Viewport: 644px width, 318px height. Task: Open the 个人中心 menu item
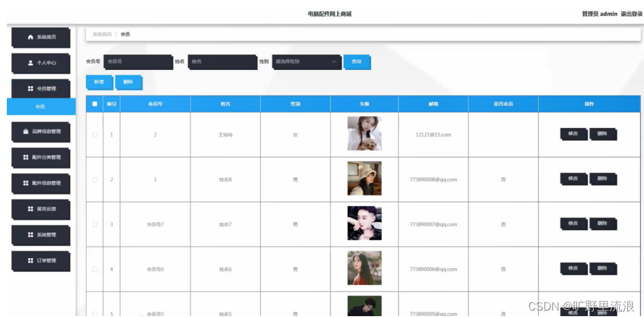(41, 64)
